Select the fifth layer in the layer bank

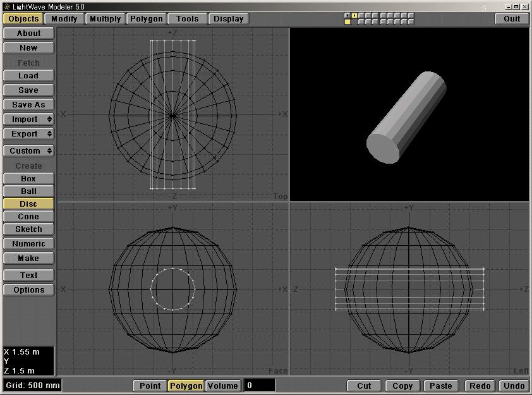pos(375,16)
